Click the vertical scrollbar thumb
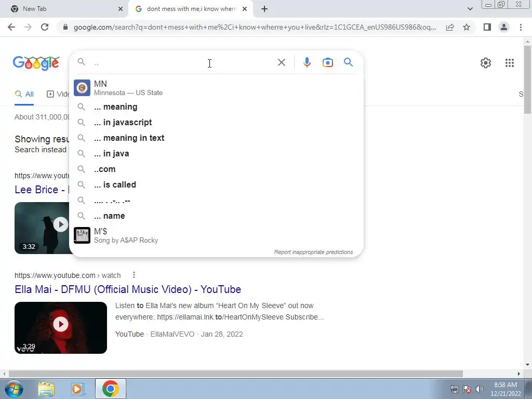This screenshot has width=532, height=399. click(x=527, y=79)
